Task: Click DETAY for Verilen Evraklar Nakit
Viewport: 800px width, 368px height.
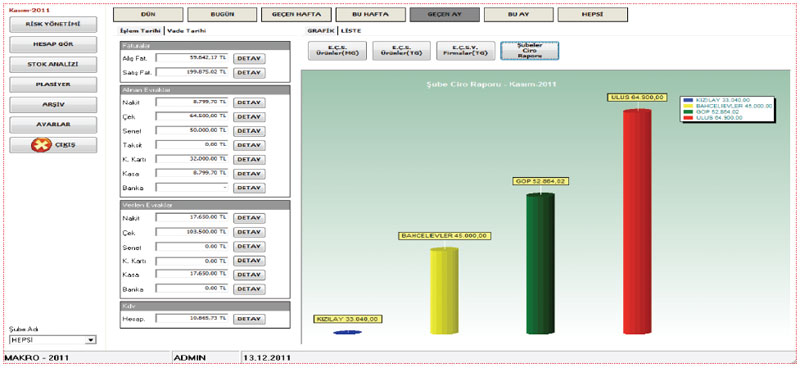Action: click(x=249, y=218)
